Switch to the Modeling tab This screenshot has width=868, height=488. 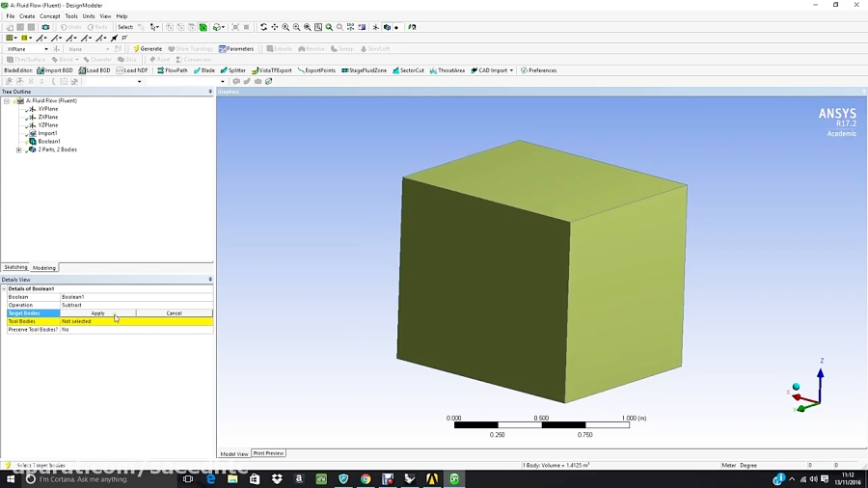pos(43,268)
